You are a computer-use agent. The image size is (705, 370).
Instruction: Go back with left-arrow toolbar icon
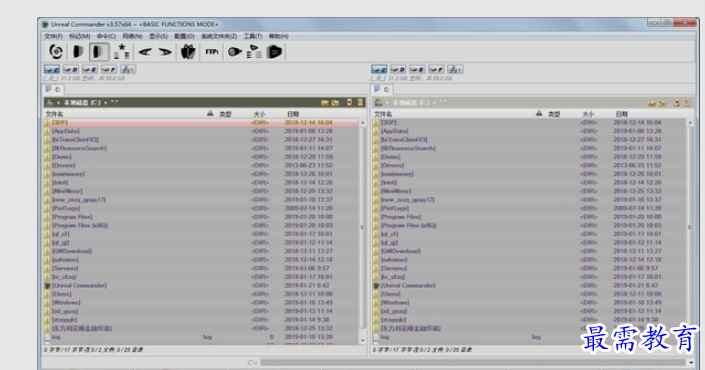pos(145,52)
